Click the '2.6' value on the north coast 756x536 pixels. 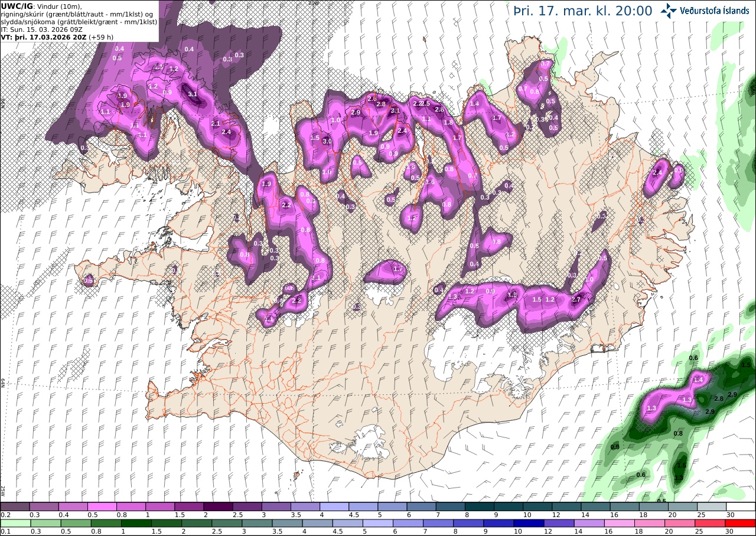click(x=372, y=99)
